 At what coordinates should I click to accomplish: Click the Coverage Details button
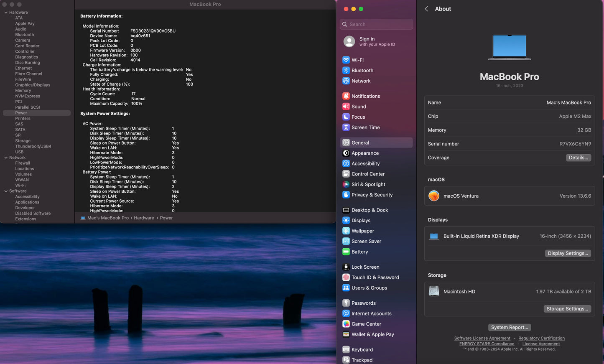[579, 158]
